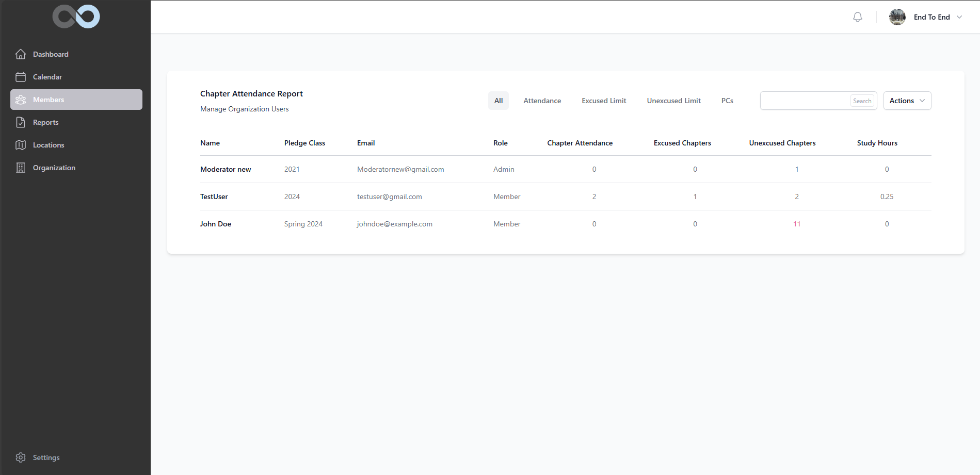This screenshot has height=475, width=980.
Task: Click the infinity logo in sidebar
Action: coord(76,17)
